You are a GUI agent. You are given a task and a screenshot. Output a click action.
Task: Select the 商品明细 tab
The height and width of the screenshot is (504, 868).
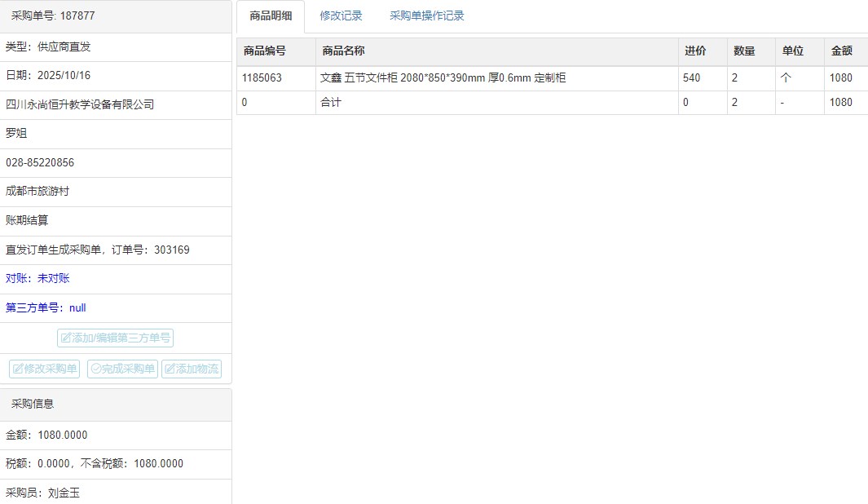point(271,15)
